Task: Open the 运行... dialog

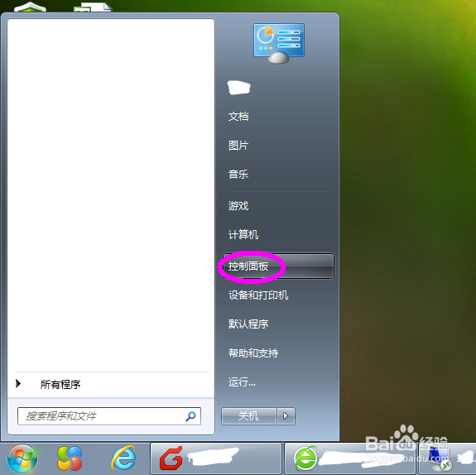Action: 242,381
